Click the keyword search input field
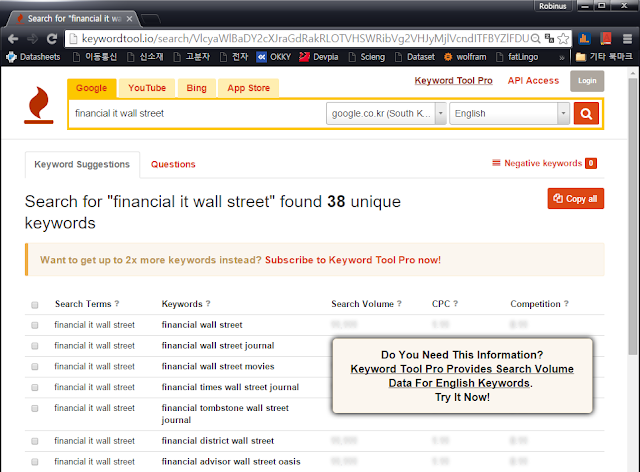This screenshot has width=640, height=472. point(198,113)
